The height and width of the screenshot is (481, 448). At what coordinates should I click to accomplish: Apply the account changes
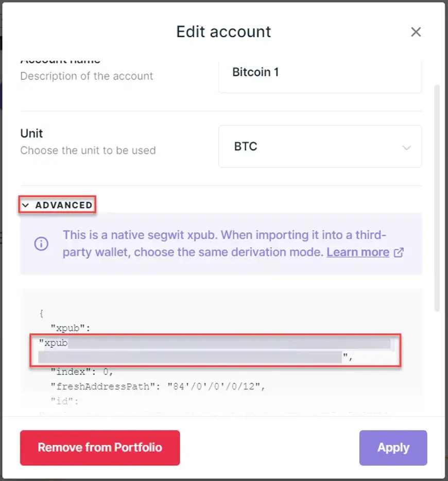[393, 448]
